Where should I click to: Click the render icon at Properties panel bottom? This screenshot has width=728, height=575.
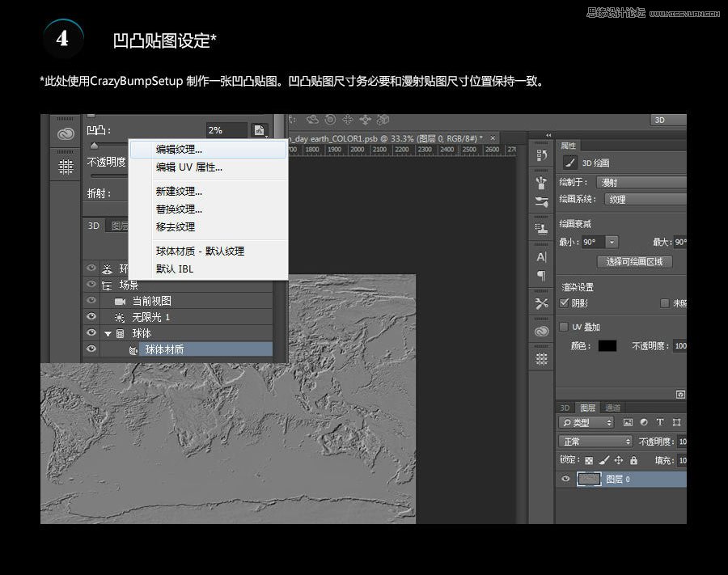tap(680, 395)
